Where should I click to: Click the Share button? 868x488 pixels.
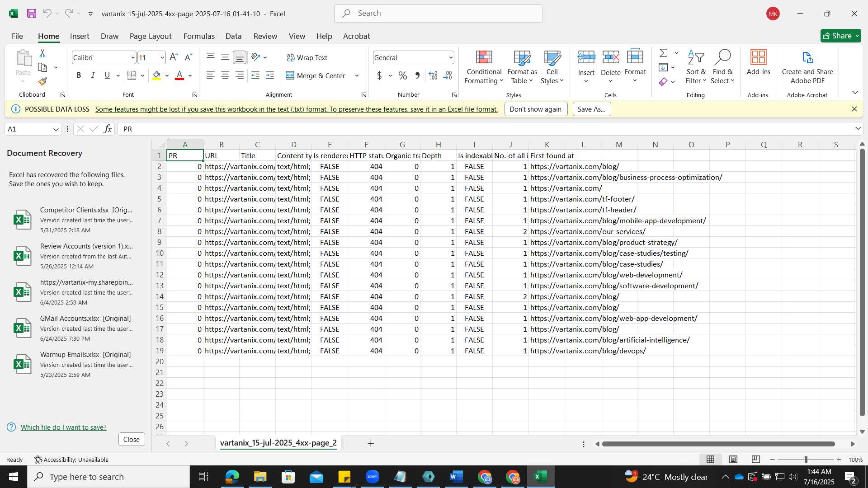[x=841, y=36]
